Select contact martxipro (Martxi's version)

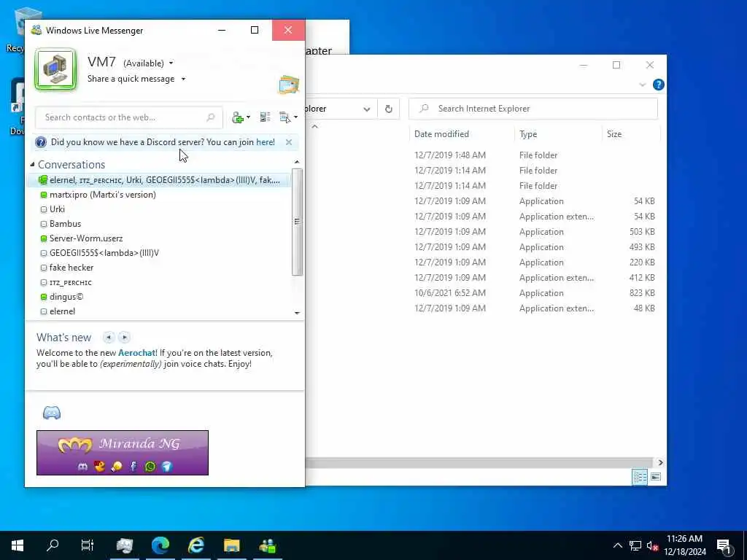point(160,195)
